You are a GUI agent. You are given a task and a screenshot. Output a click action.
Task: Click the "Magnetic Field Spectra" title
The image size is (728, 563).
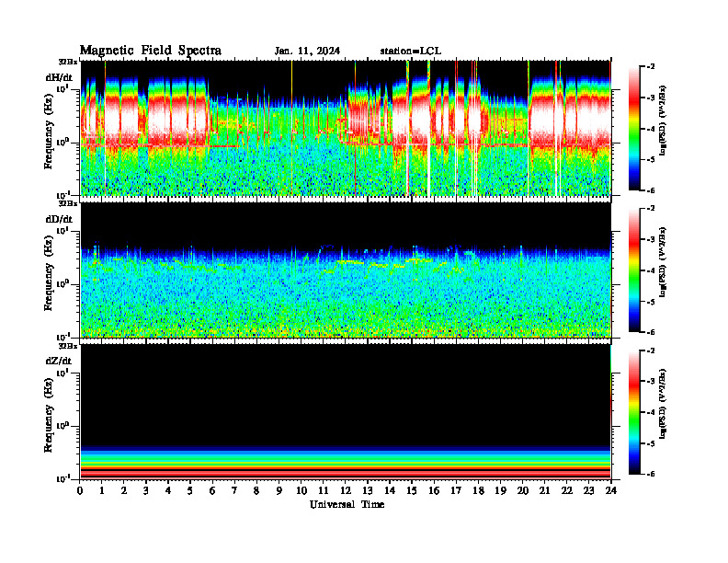coord(151,51)
